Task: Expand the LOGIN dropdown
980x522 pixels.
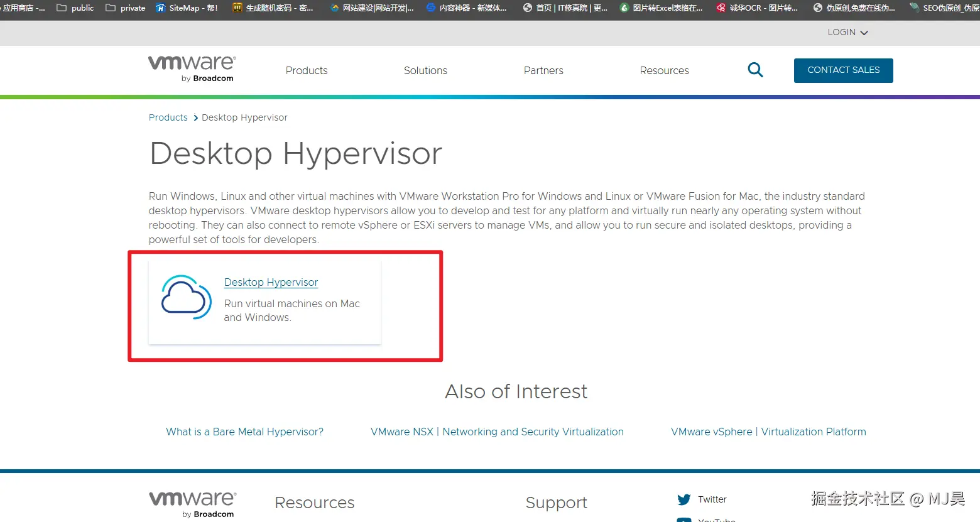Action: click(x=847, y=32)
